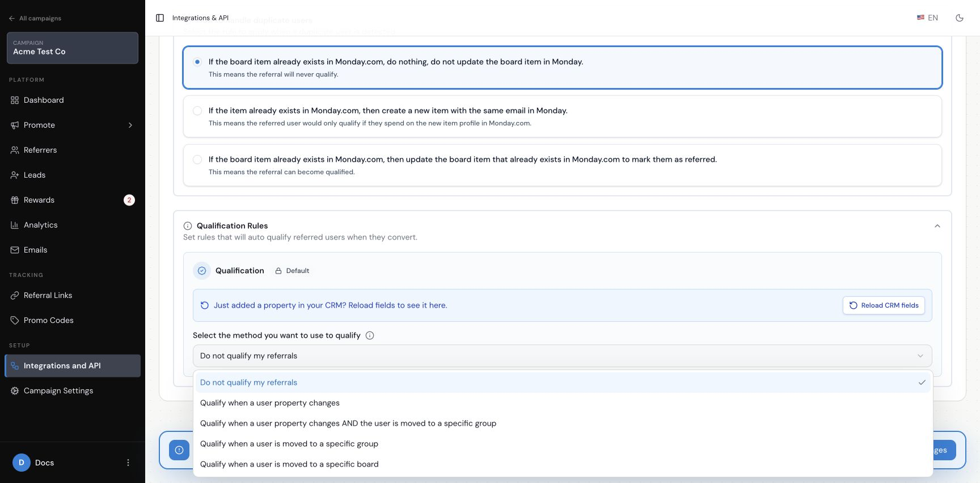Click the reload icon in the CRM notice
Image resolution: width=980 pixels, height=483 pixels.
(205, 305)
